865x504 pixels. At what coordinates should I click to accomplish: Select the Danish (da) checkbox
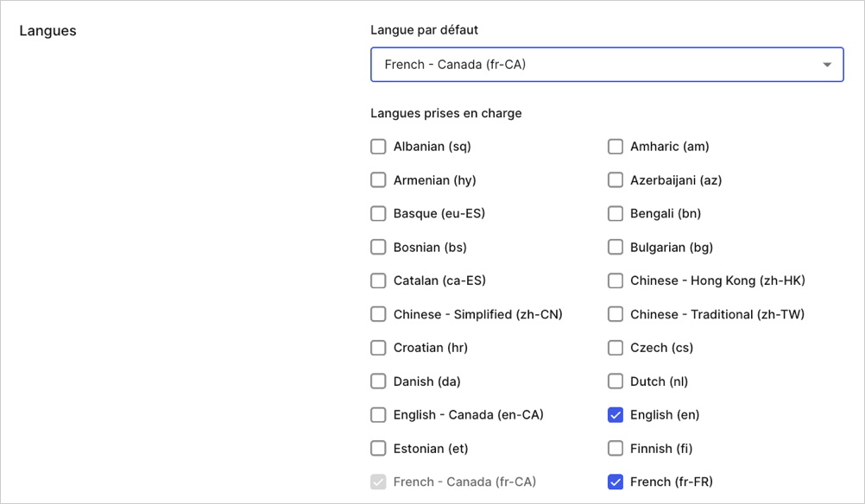(x=378, y=381)
